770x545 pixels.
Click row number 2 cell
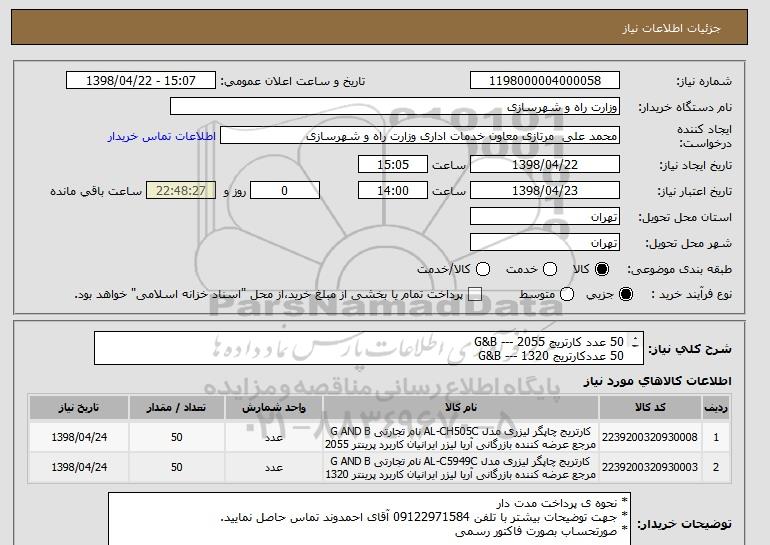(716, 467)
